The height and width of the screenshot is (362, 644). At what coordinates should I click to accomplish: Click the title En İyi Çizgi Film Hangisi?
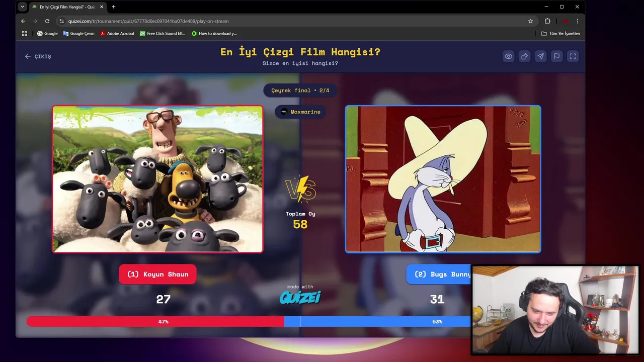click(300, 52)
